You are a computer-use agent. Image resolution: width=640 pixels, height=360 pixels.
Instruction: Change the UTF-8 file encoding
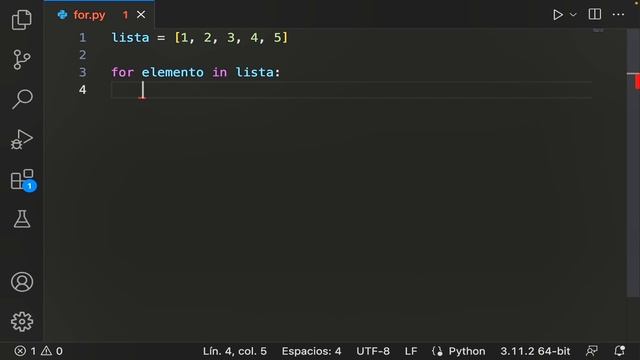click(x=373, y=351)
